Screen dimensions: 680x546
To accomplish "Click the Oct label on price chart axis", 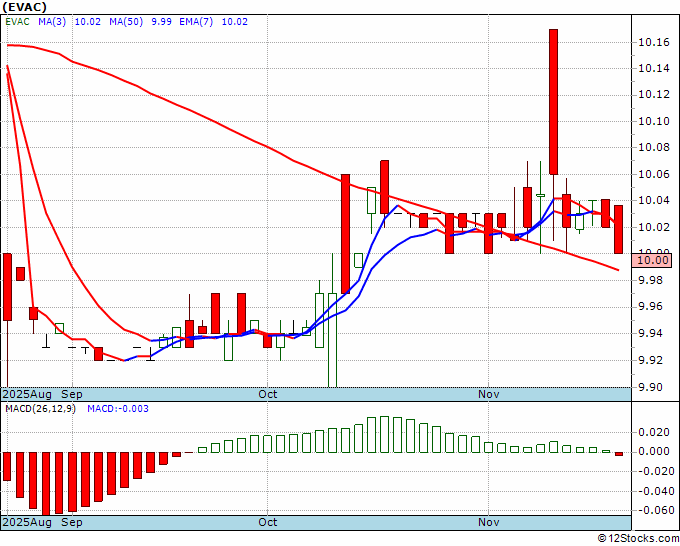I will click(x=268, y=394).
